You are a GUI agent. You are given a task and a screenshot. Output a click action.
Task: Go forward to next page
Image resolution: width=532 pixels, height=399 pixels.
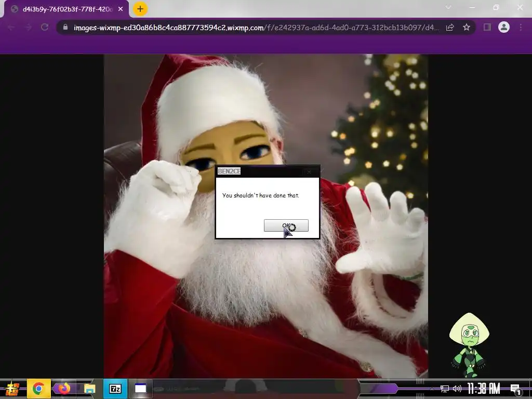(28, 28)
